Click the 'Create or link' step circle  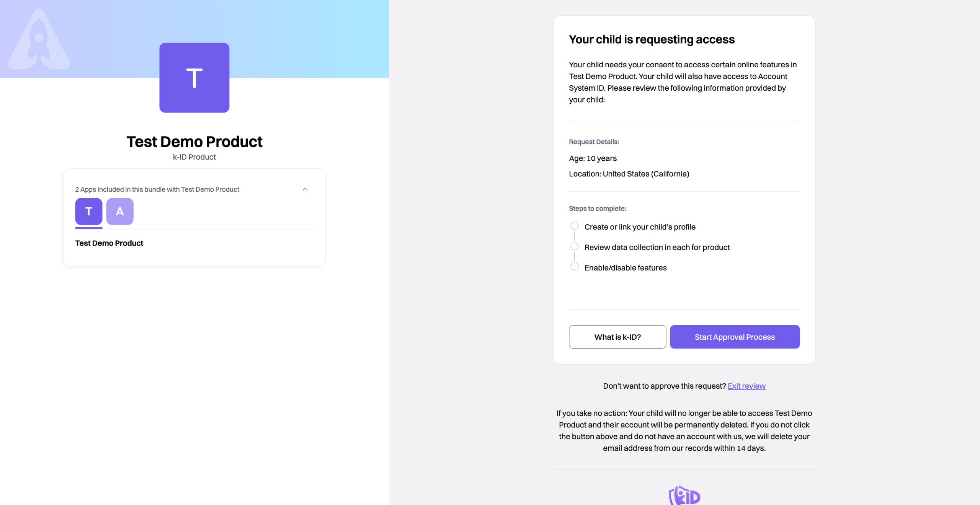click(574, 226)
